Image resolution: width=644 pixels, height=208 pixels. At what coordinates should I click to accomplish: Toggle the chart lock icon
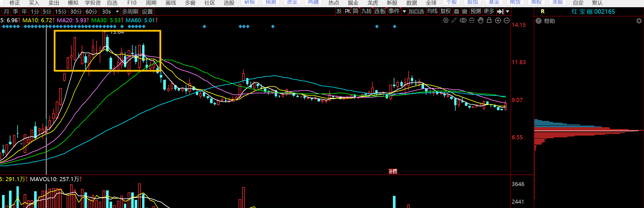[x=489, y=21]
